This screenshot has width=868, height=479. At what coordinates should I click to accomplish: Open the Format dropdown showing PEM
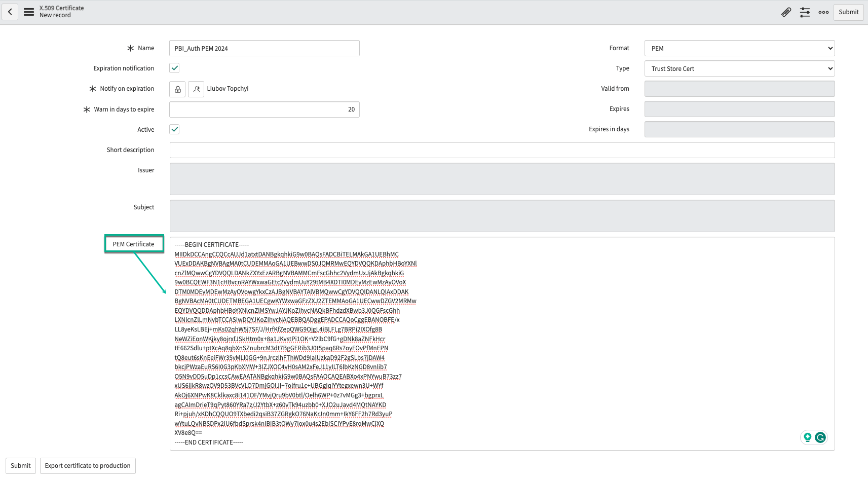click(739, 48)
